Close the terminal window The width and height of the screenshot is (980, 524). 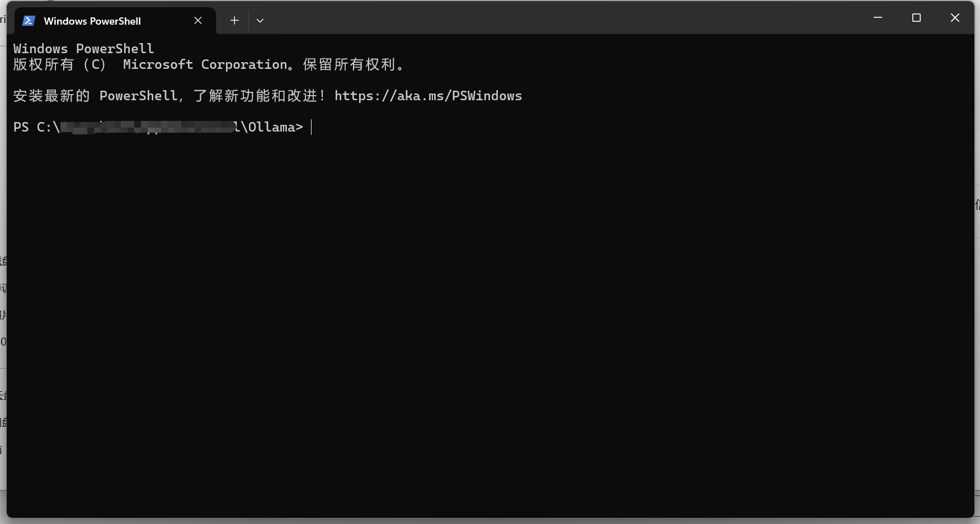(x=955, y=18)
